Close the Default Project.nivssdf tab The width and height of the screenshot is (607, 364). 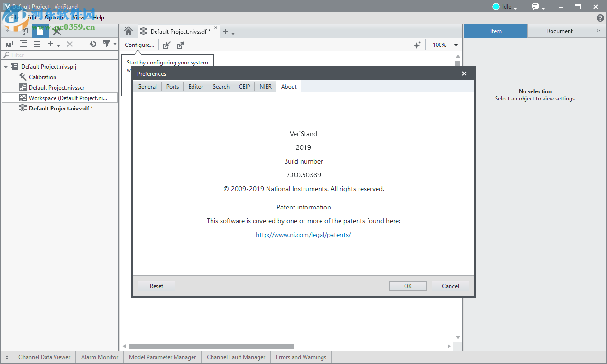(x=216, y=28)
